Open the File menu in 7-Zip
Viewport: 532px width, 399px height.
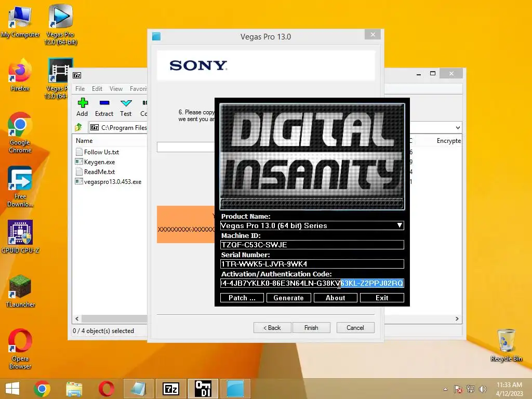click(80, 88)
